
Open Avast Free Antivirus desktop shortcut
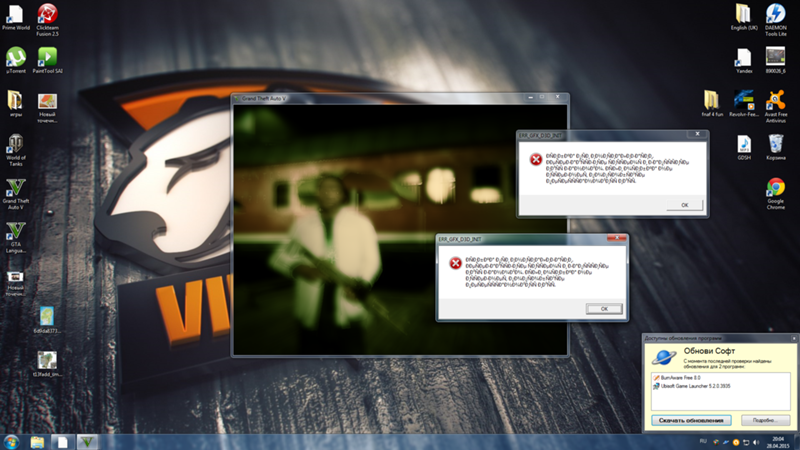pyautogui.click(x=776, y=106)
